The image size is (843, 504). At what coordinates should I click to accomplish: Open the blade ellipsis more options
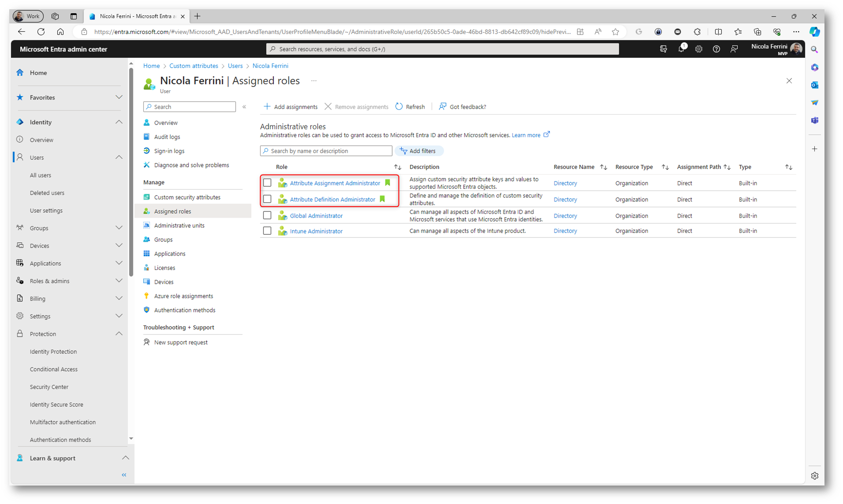(x=314, y=81)
